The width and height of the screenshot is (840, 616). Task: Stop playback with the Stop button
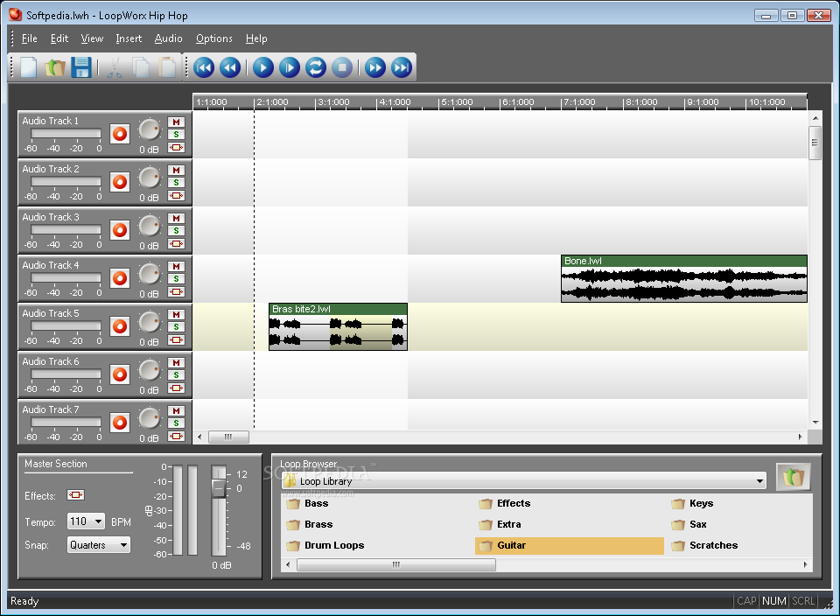pyautogui.click(x=342, y=67)
